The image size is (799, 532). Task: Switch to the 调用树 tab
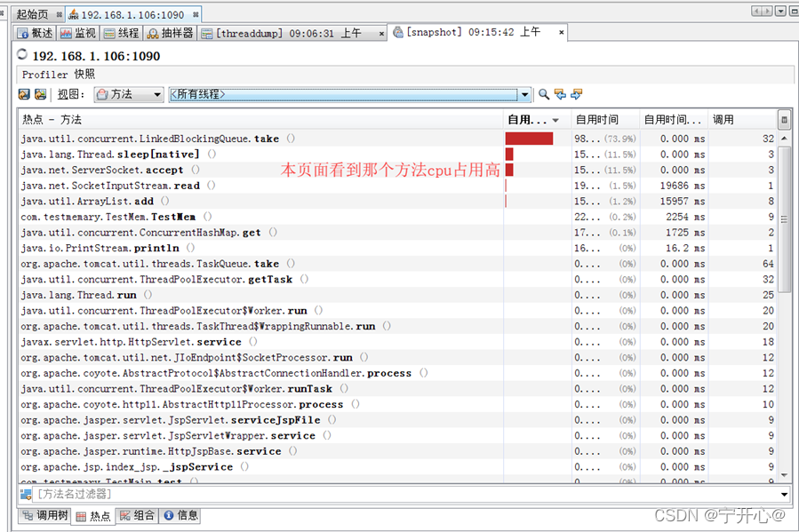[x=44, y=515]
